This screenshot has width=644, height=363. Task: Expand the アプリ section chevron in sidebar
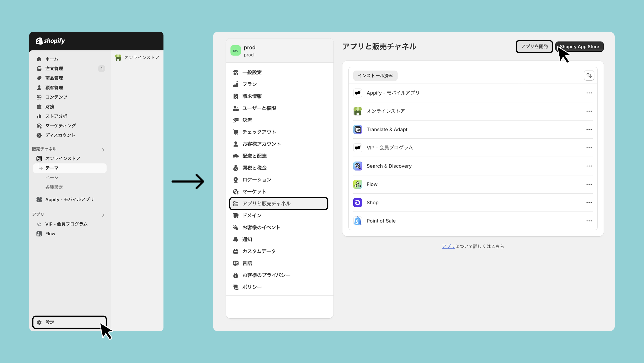[103, 215]
